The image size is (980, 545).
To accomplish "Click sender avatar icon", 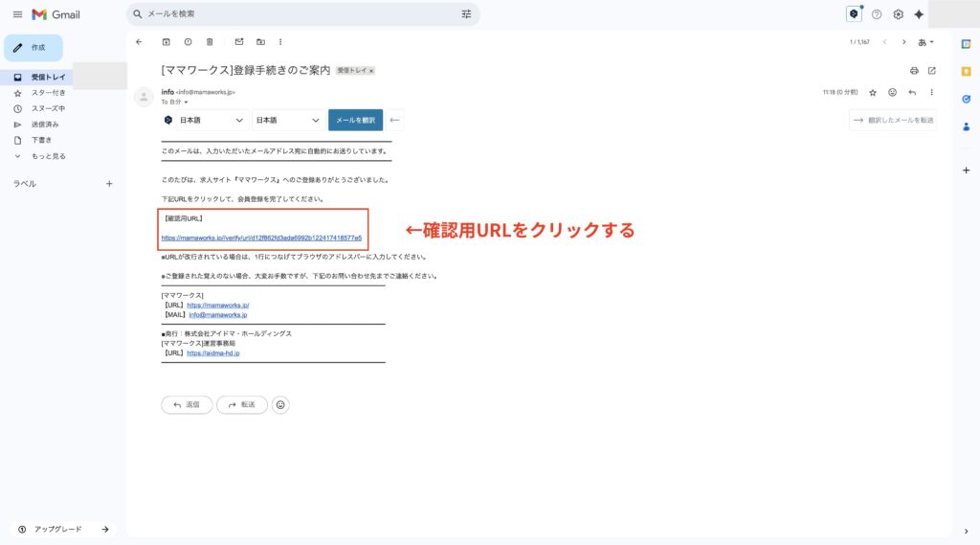I will tap(144, 97).
